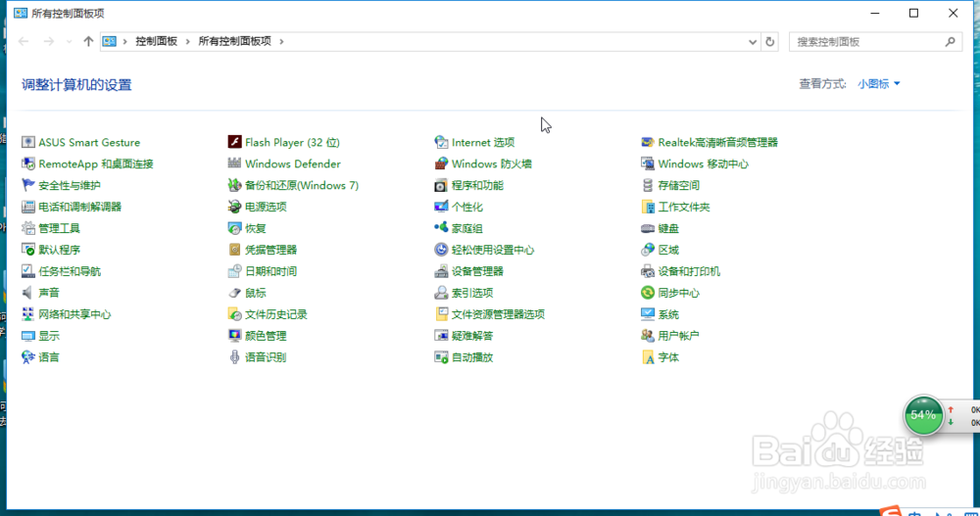Open 任务栏和导航 settings link
This screenshot has height=516, width=980.
tap(70, 271)
